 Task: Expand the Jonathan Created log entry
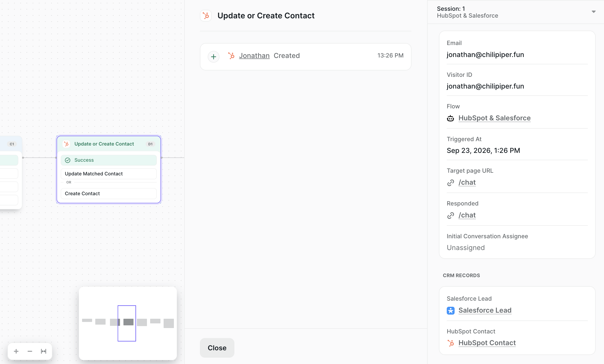coord(214,57)
